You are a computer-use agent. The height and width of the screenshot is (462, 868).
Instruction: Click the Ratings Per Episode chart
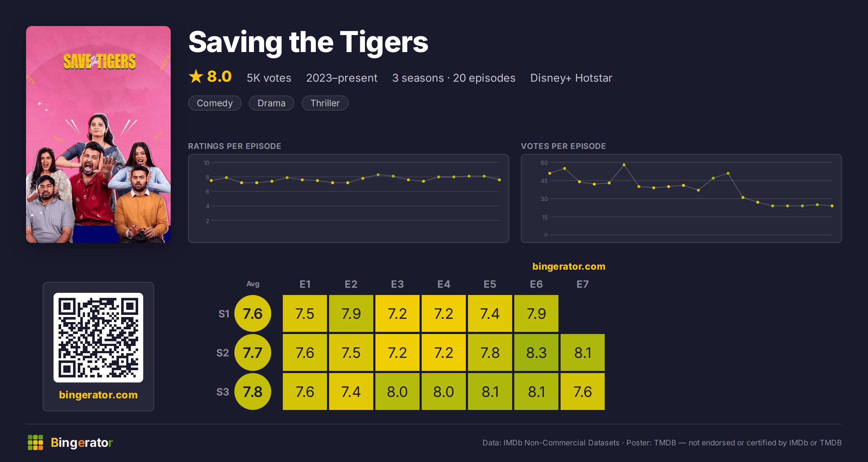(349, 198)
